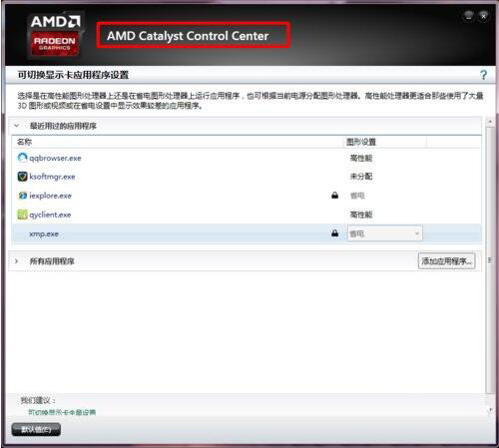This screenshot has width=499, height=448.
Task: Click the AMD Radeon Graphics logo
Action: 55,36
